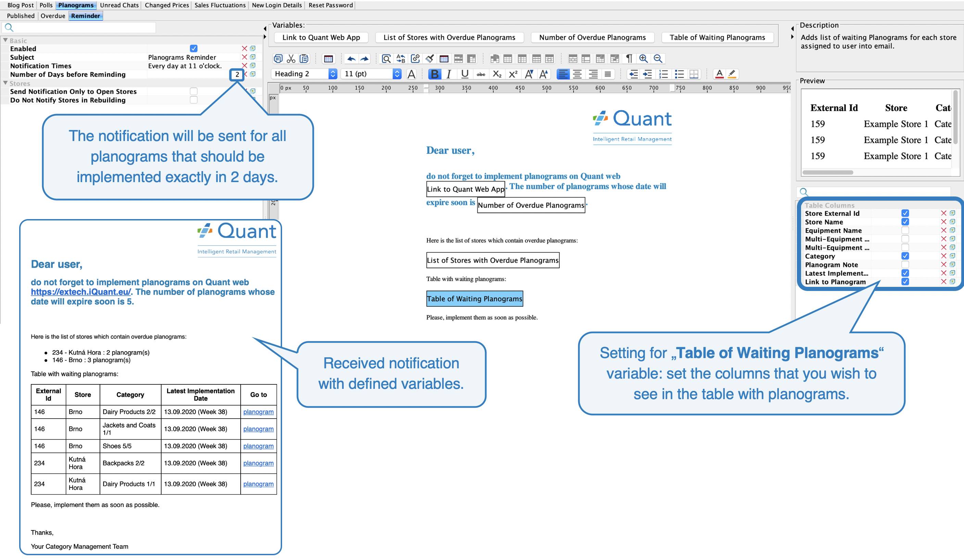
Task: Click left-pointing arrow beside Description panel
Action: [792, 29]
